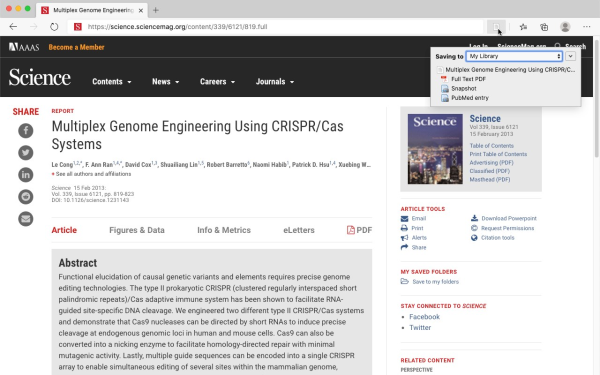600x375 pixels.
Task: Select the Multiplex Genome Engineering browser tab
Action: point(92,10)
